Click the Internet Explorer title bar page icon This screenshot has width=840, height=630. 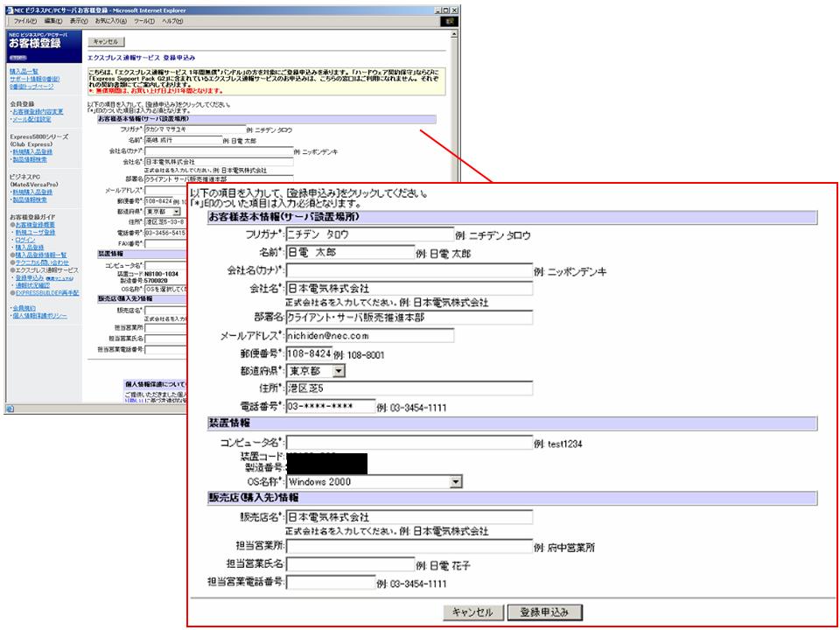pyautogui.click(x=10, y=10)
